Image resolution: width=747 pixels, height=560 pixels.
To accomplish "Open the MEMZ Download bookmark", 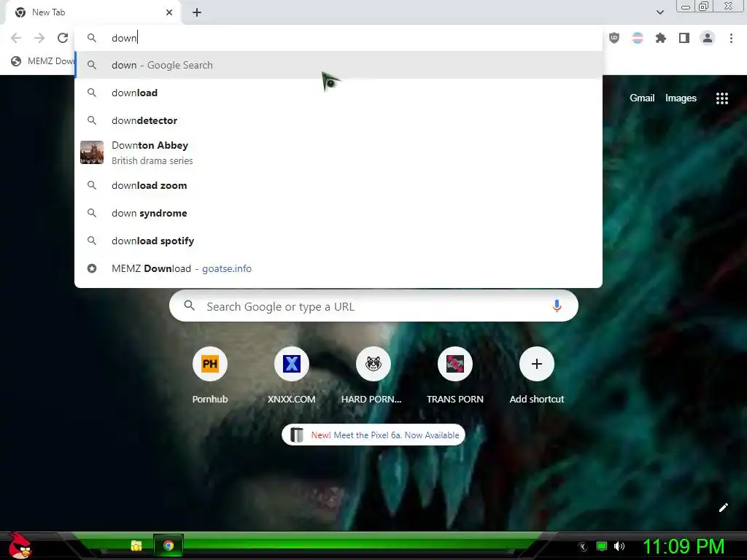I will pyautogui.click(x=43, y=61).
